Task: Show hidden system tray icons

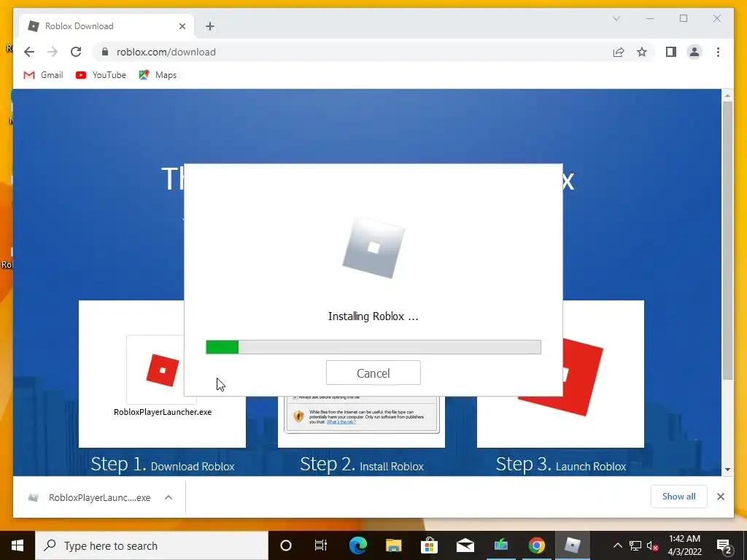Action: [617, 545]
